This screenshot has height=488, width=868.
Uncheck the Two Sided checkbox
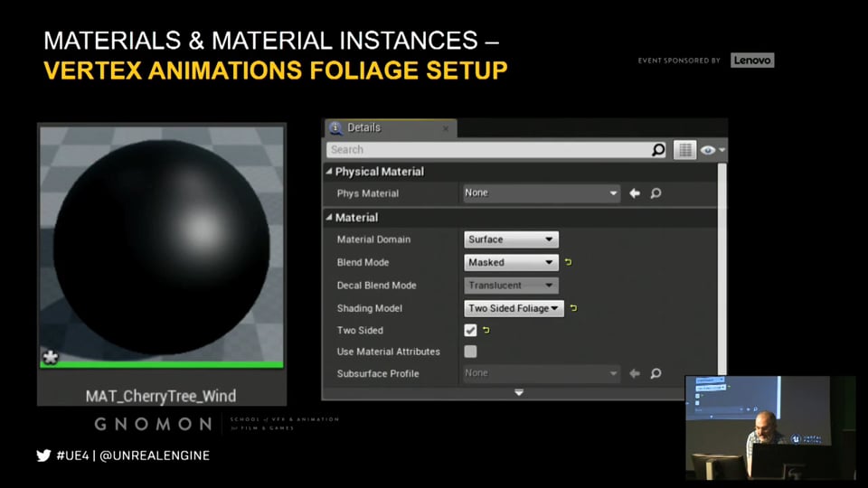point(470,331)
